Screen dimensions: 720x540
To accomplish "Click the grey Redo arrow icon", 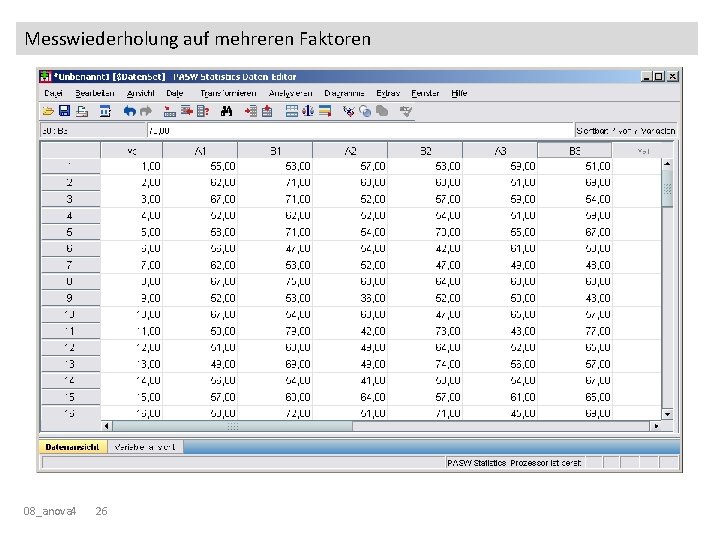I will pos(146,111).
